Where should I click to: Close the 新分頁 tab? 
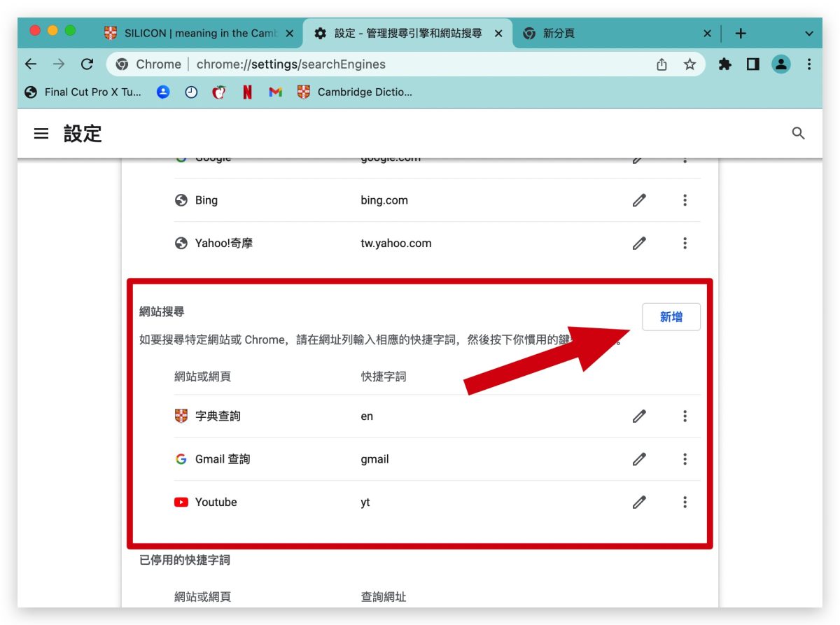[x=707, y=33]
